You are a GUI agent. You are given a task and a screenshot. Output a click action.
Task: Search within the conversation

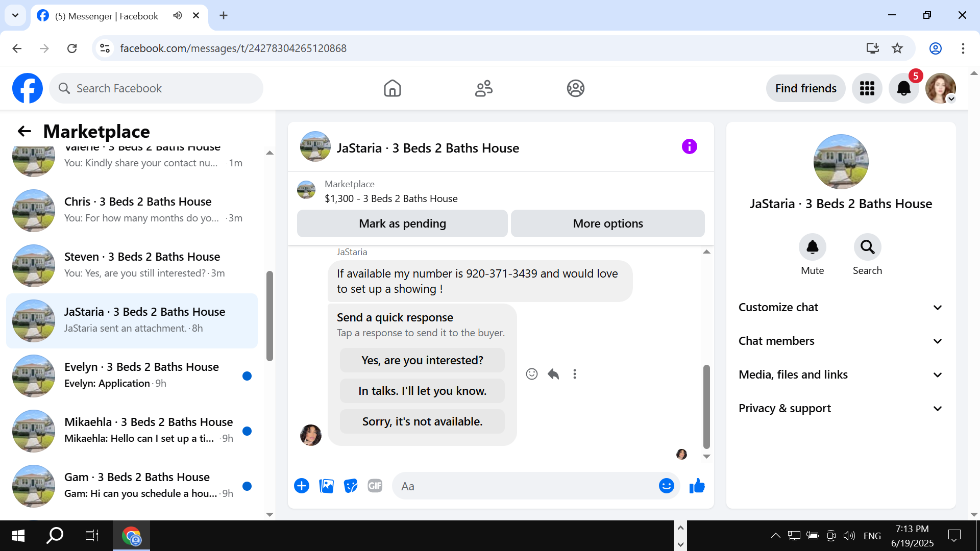868,247
